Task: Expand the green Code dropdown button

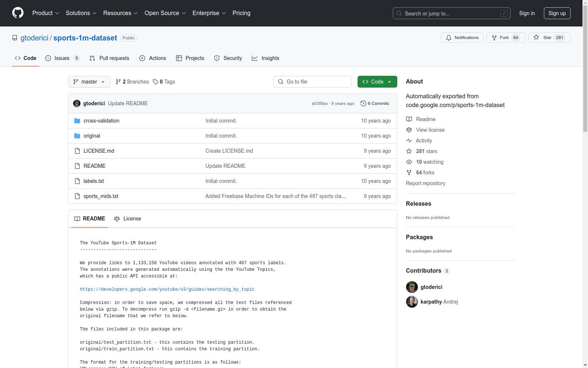Action: point(377,82)
